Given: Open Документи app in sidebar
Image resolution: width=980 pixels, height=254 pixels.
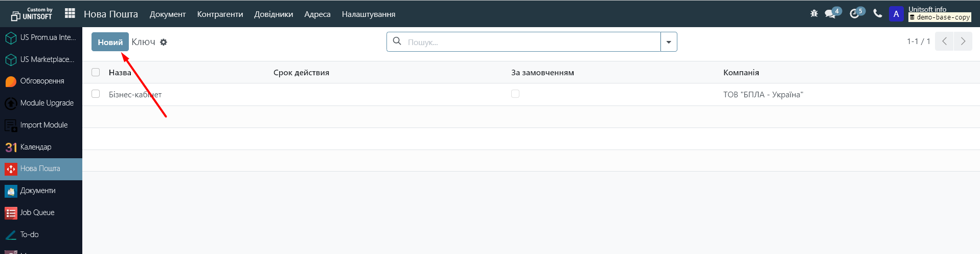Looking at the screenshot, I should point(41,190).
